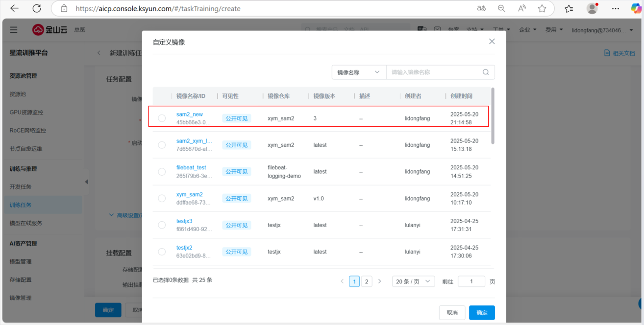Viewport: 644px width, 325px height.
Task: Click the browser zoom out magnifier icon
Action: 501,8
